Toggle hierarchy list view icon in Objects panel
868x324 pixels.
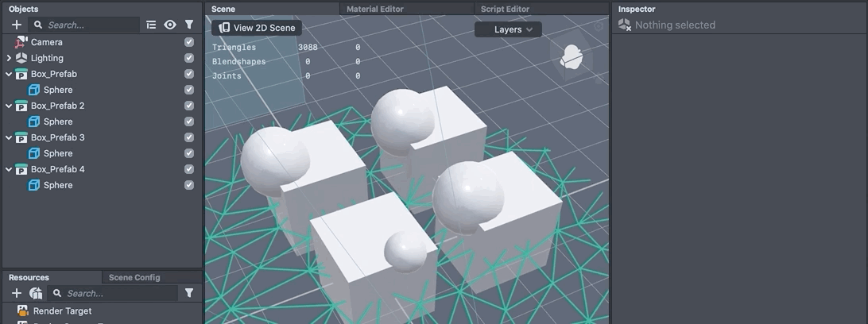[x=151, y=25]
